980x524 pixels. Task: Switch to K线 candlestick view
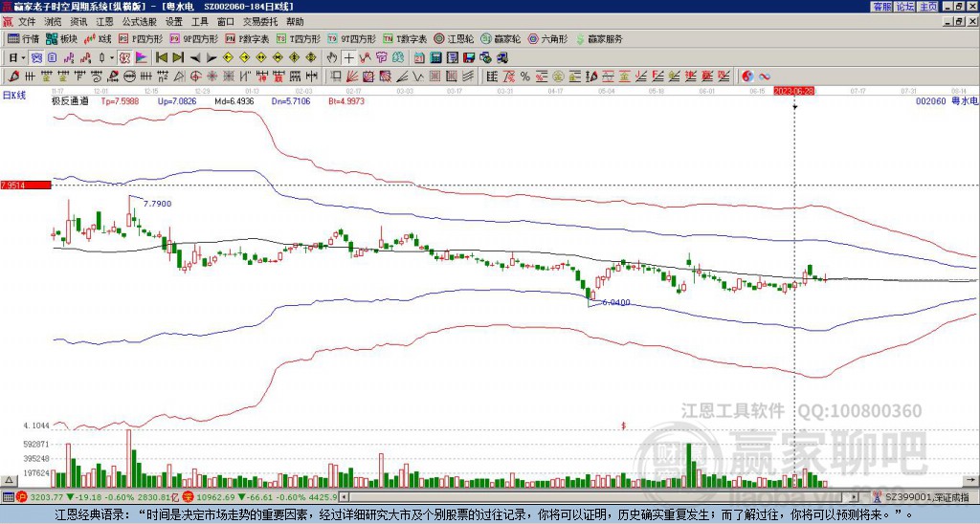coord(99,38)
